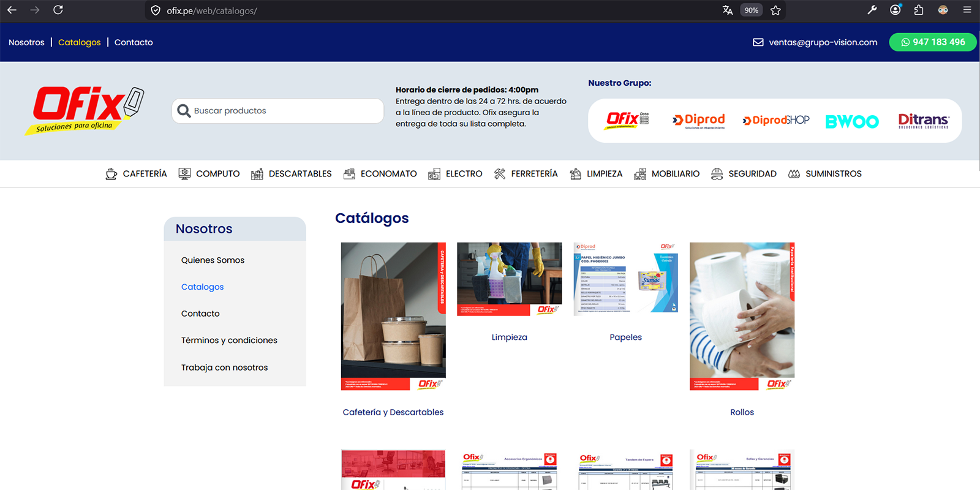The image size is (980, 490).
Task: Click the magnifier search icon
Action: pyautogui.click(x=184, y=111)
